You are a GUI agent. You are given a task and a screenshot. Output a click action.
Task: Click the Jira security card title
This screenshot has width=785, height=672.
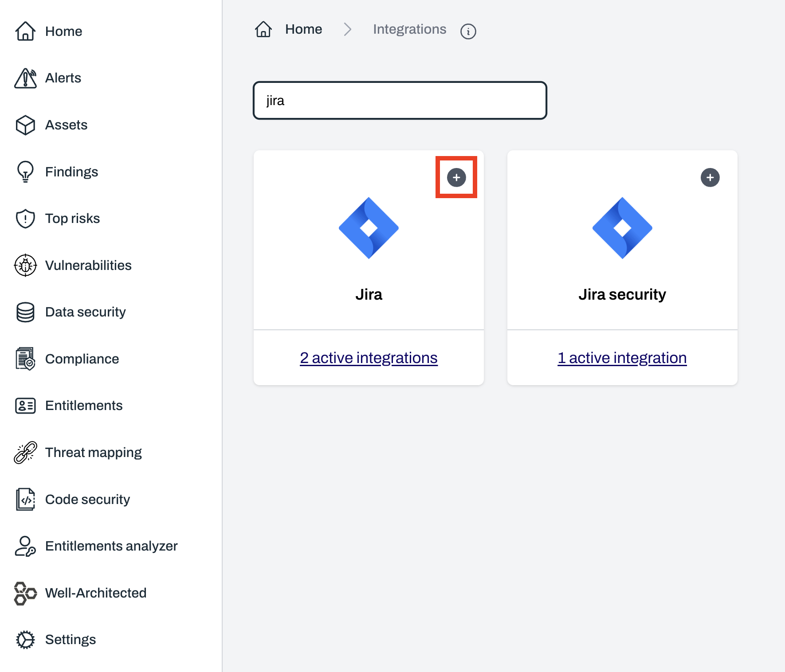click(x=622, y=295)
